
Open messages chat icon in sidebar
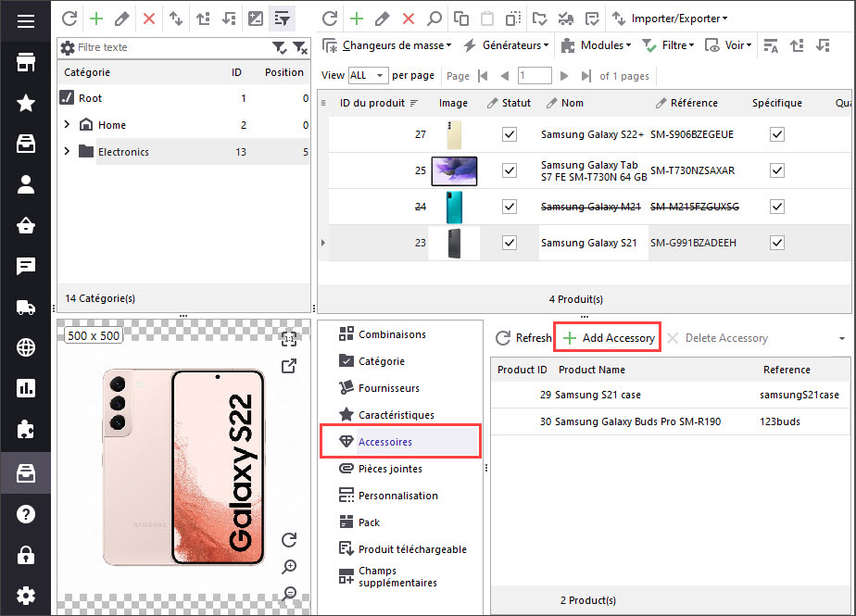[x=26, y=266]
